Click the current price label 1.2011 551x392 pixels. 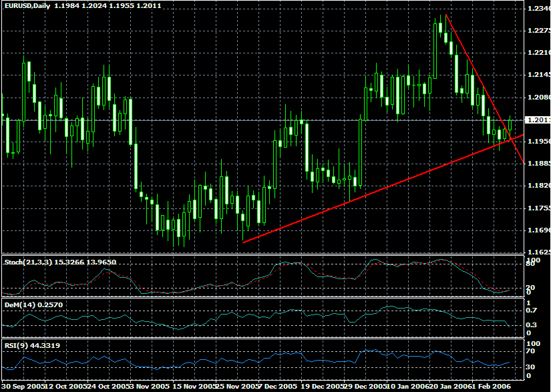point(538,120)
